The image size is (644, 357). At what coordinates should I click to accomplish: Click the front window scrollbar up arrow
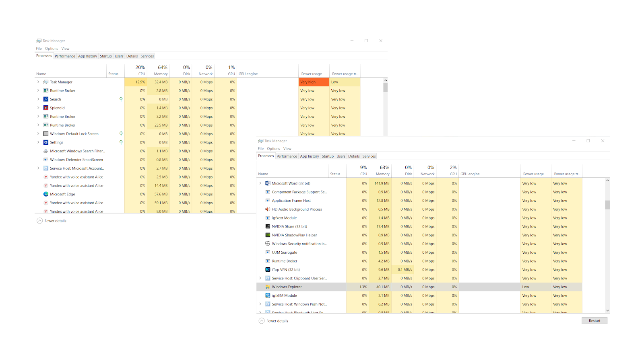coord(607,181)
